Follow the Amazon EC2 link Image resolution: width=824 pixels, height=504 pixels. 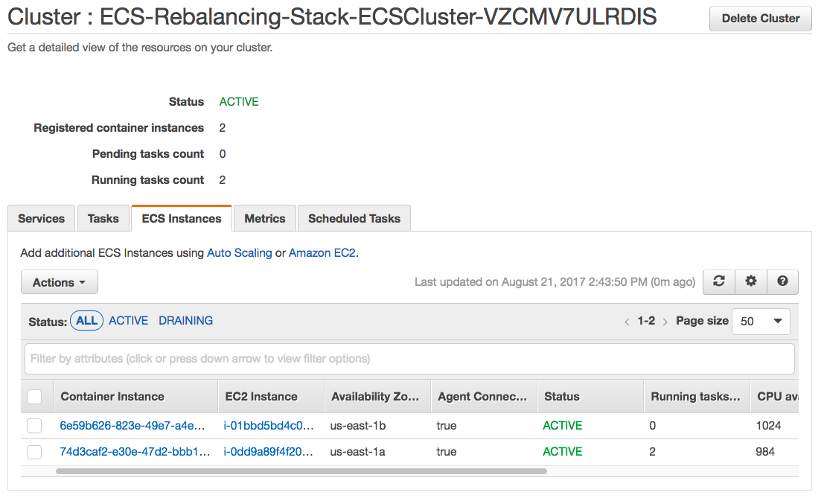(322, 253)
